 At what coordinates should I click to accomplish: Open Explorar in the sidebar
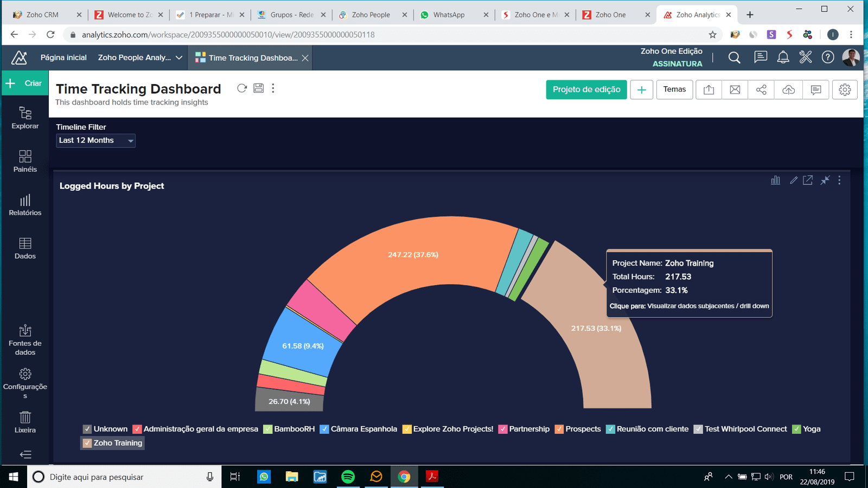tap(25, 118)
